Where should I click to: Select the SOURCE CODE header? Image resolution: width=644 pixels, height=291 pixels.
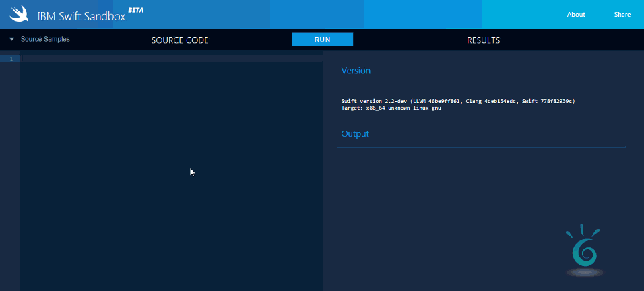pos(180,40)
